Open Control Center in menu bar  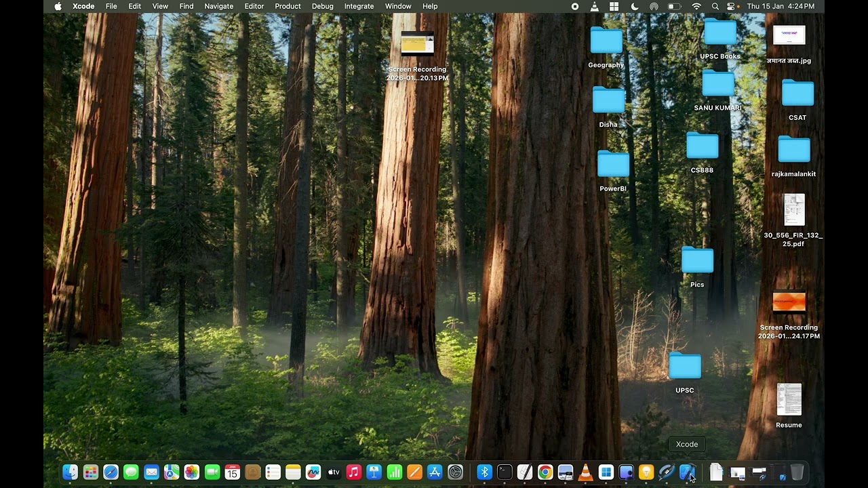731,6
